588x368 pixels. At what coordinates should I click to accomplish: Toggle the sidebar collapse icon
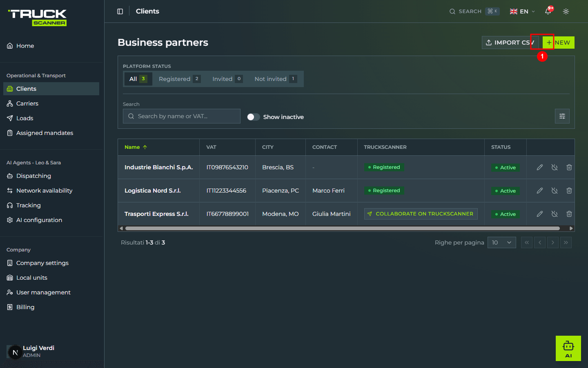tap(120, 11)
